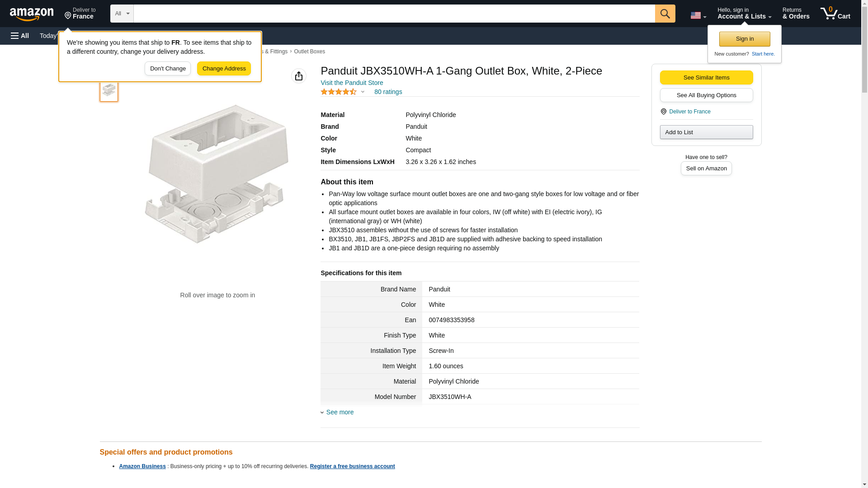868x488 pixels.
Task: Open the share icon by product image
Action: [298, 76]
